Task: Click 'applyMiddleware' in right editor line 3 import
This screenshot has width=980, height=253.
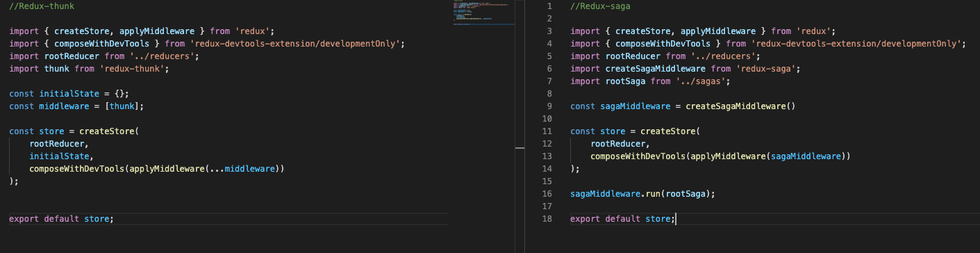Action: click(x=718, y=31)
